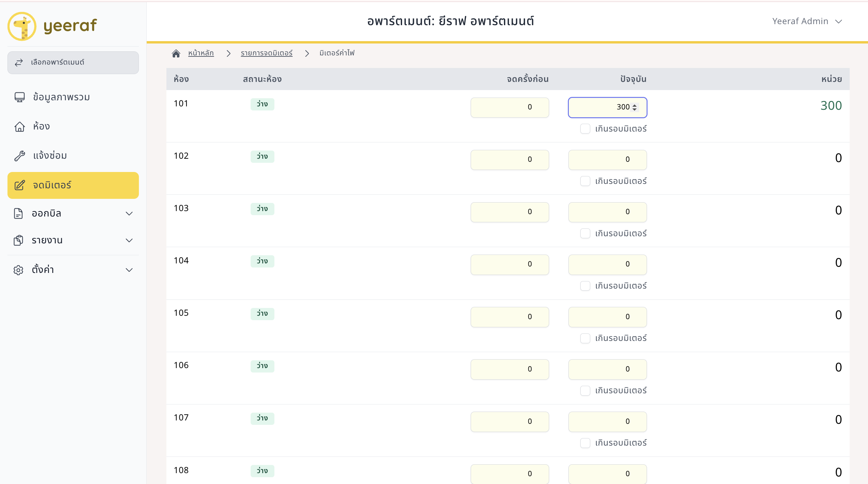The width and height of the screenshot is (868, 484).
Task: Tick the เกินรอบมิเตอร์ checkbox for room 102
Action: click(585, 181)
